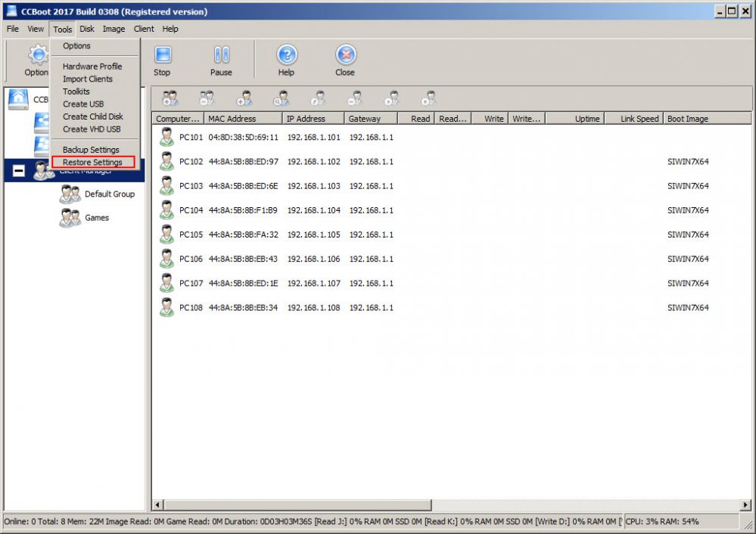
Task: Choose Hardware Profile in Tools menu
Action: 92,67
